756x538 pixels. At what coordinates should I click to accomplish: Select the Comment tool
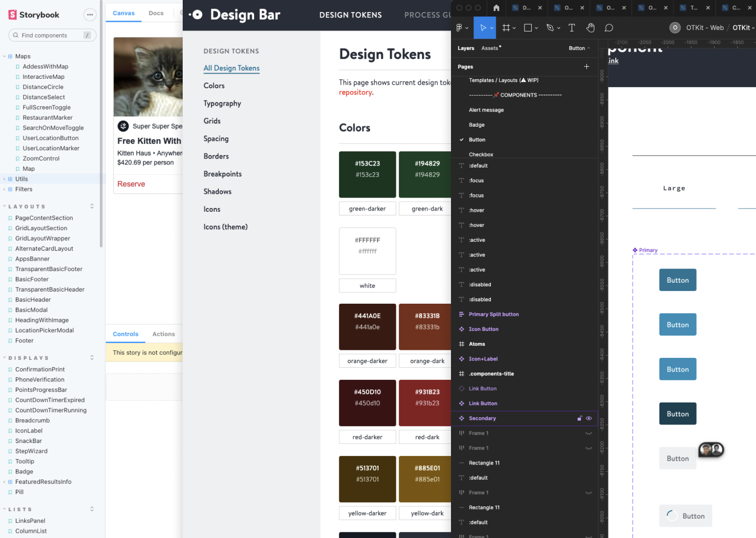click(x=609, y=28)
